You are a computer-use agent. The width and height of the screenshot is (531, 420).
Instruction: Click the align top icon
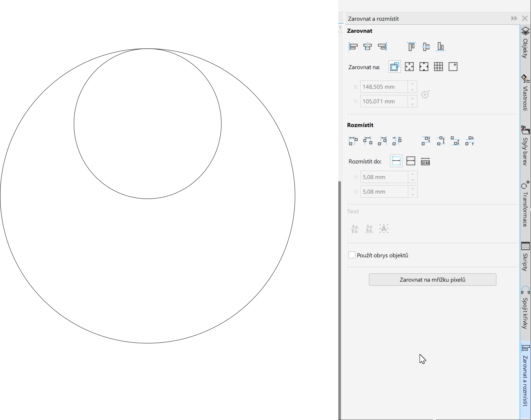411,46
